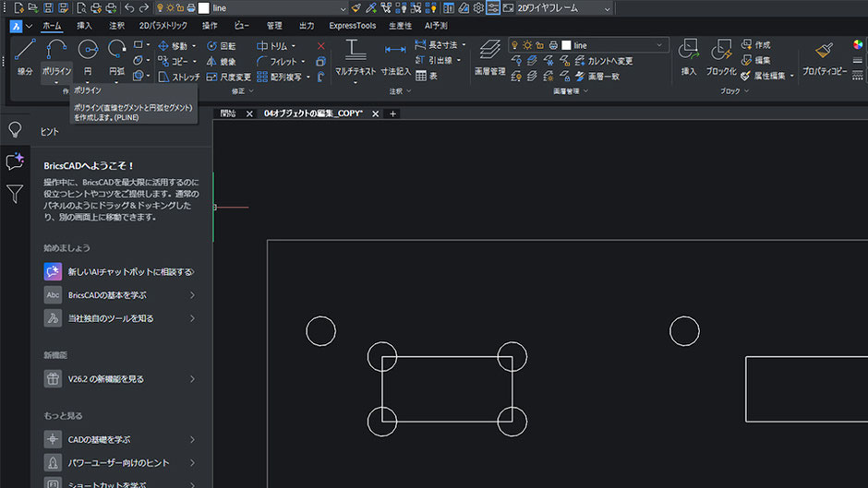Select the ポリライン (Polyline) tool
Screen dimensions: 868x488
pyautogui.click(x=56, y=56)
